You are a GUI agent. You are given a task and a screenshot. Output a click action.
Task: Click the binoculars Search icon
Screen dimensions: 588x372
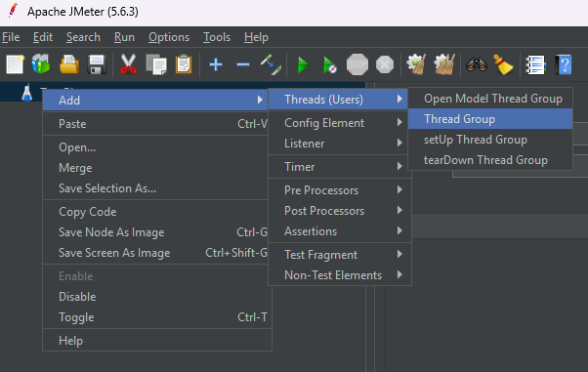pyautogui.click(x=477, y=64)
